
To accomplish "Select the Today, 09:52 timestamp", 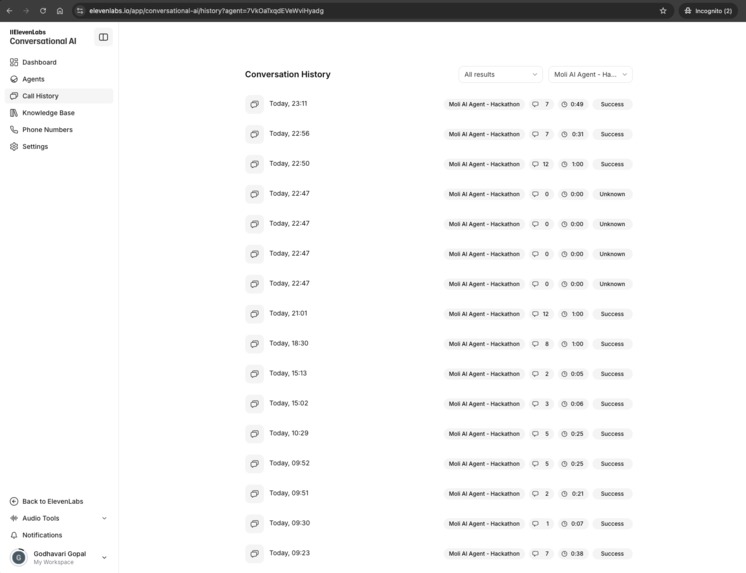I will pos(289,463).
